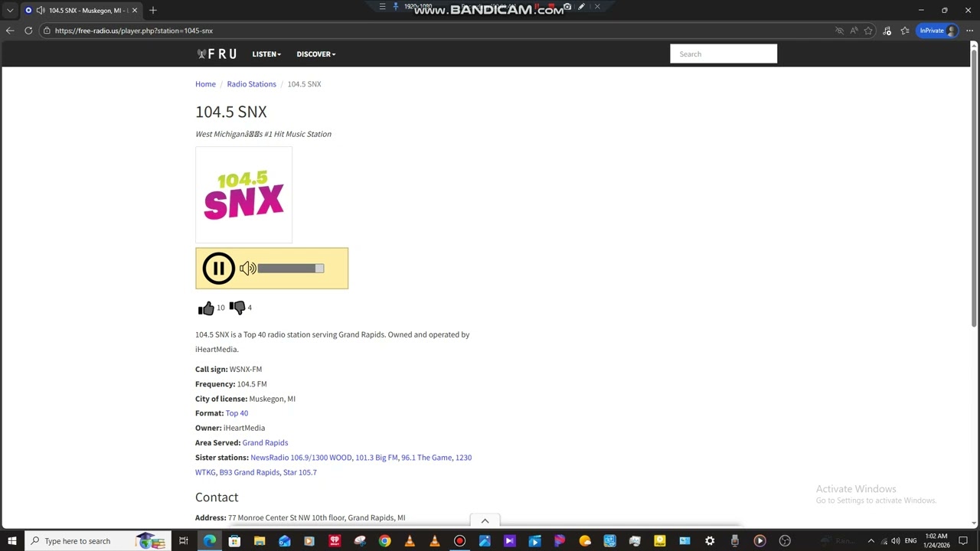Open the Windows notification center
The width and height of the screenshot is (980, 551).
tap(963, 541)
